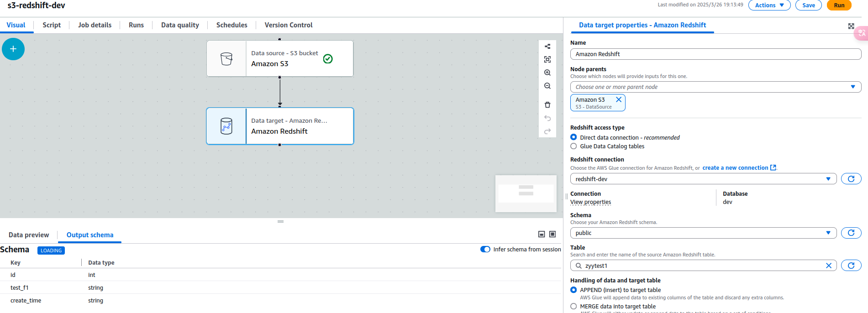Zoom out on the canvas
The height and width of the screenshot is (313, 868).
point(547,86)
